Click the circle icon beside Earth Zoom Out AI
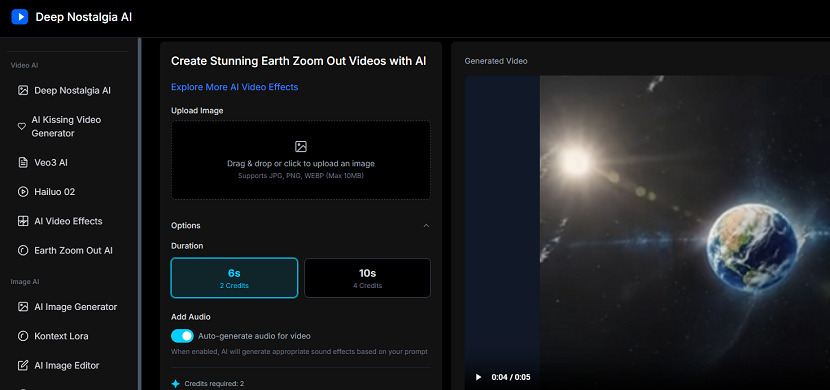Screen dimensions: 830x390 click(23, 251)
